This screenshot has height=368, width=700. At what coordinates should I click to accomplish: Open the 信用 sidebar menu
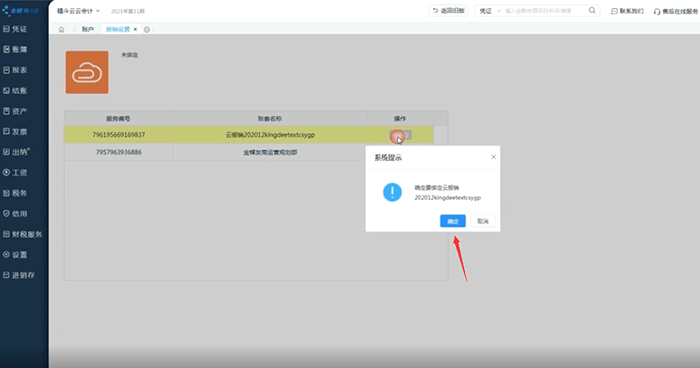coord(15,214)
